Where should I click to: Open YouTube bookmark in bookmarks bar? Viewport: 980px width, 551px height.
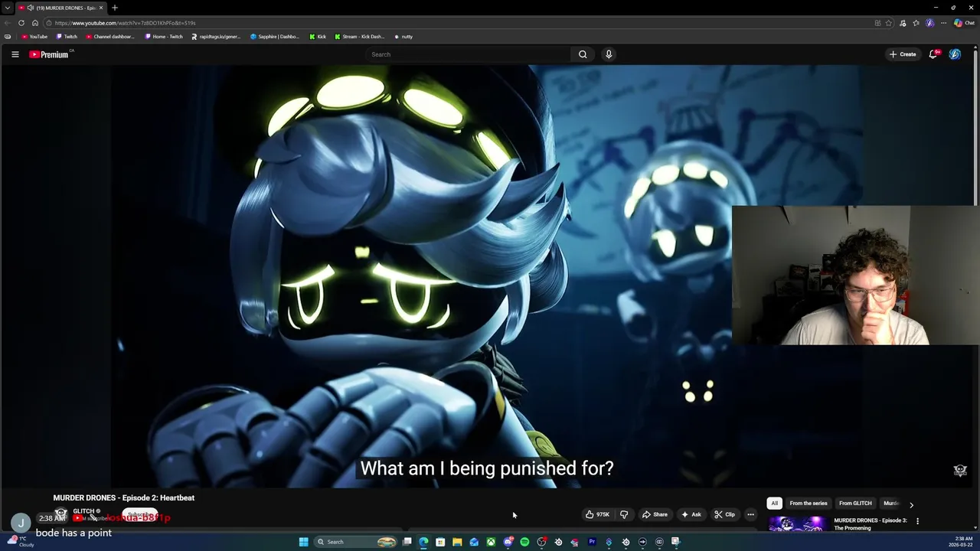coord(34,37)
